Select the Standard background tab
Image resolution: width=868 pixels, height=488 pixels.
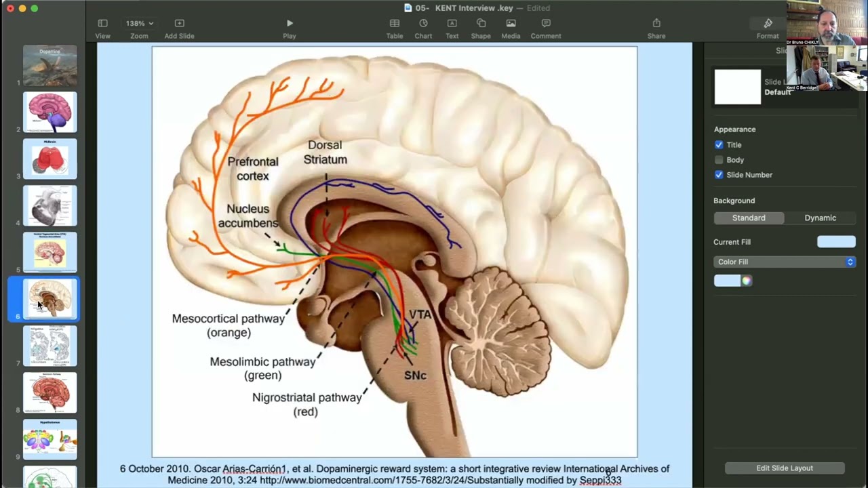click(x=749, y=218)
